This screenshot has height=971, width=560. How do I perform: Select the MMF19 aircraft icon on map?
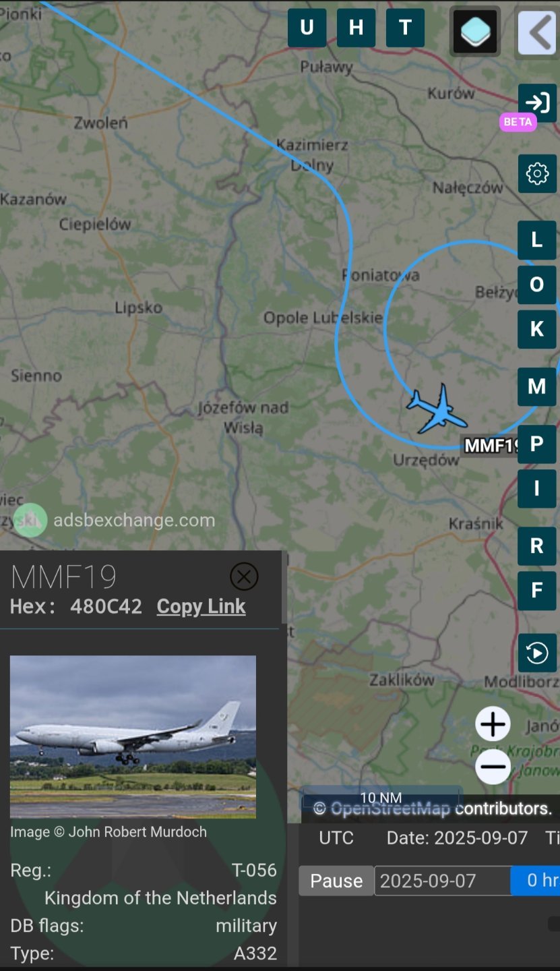[437, 409]
